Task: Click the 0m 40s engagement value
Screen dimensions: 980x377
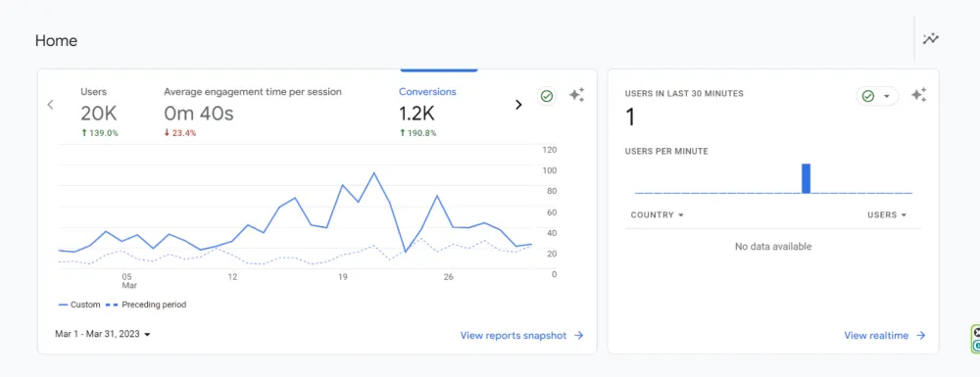Action: (x=199, y=114)
